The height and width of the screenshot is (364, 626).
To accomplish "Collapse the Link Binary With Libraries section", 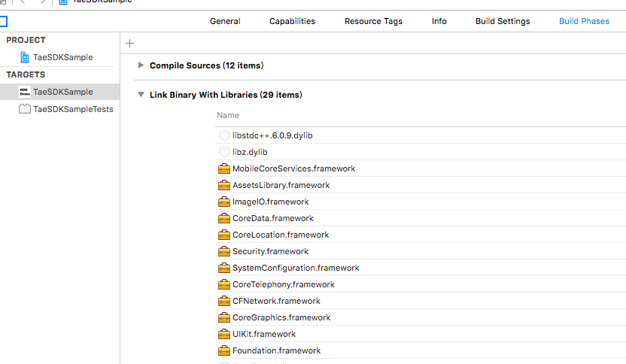I will coord(141,95).
